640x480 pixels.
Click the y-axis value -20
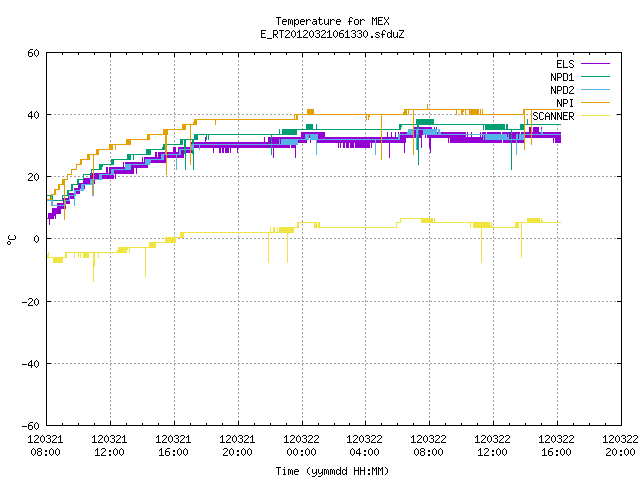point(31,302)
